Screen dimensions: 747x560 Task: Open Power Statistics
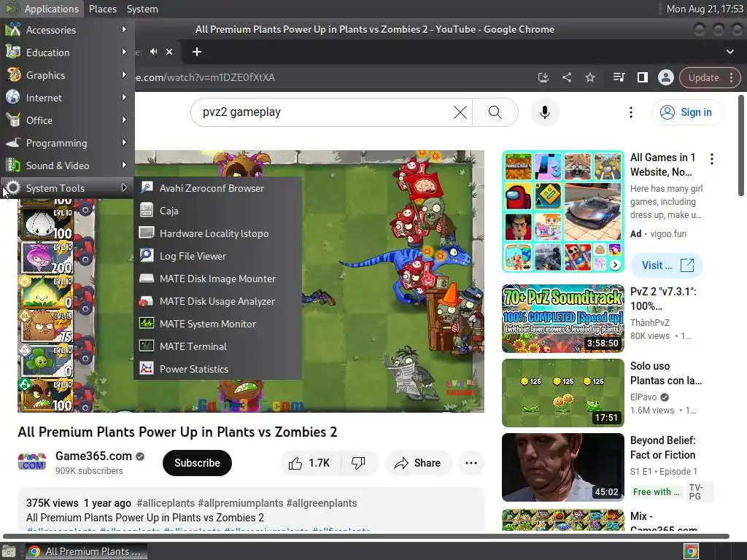217,369
